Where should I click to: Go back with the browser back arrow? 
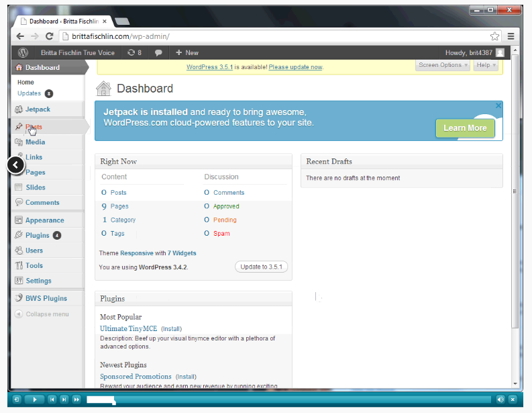click(20, 36)
